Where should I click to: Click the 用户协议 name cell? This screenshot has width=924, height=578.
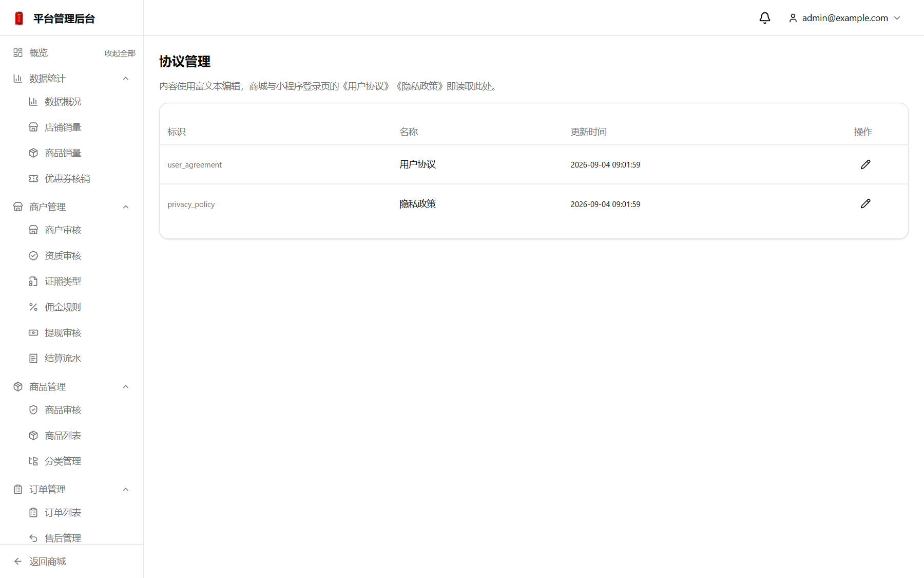(418, 164)
